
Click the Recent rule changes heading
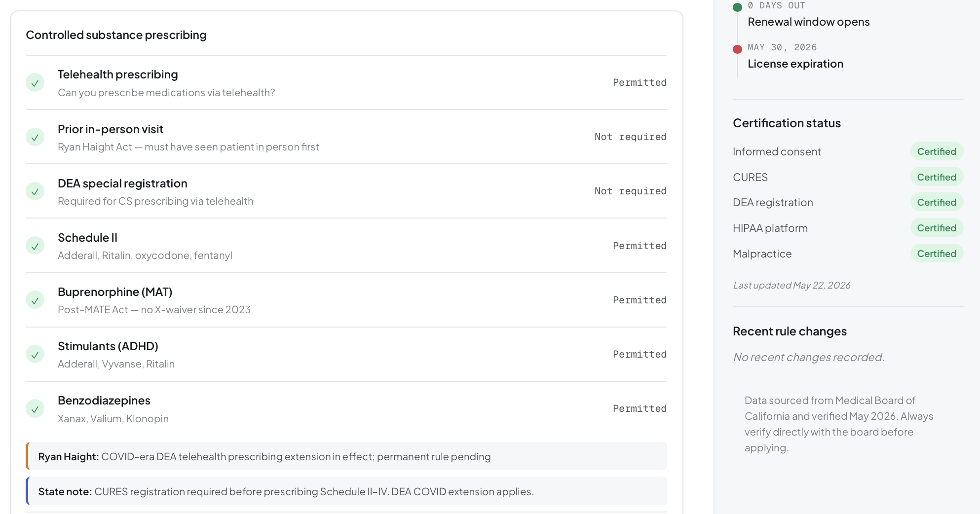790,331
